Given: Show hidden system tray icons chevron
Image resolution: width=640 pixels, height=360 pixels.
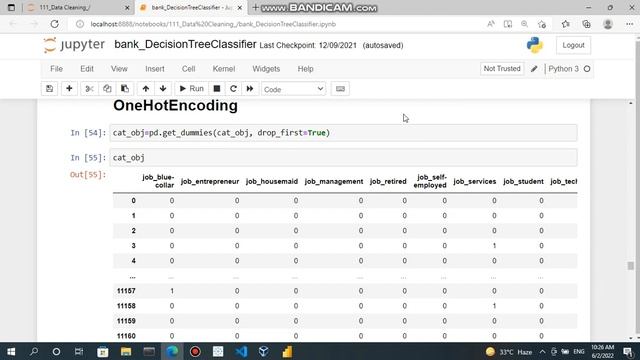Looking at the screenshot, I should click(542, 351).
